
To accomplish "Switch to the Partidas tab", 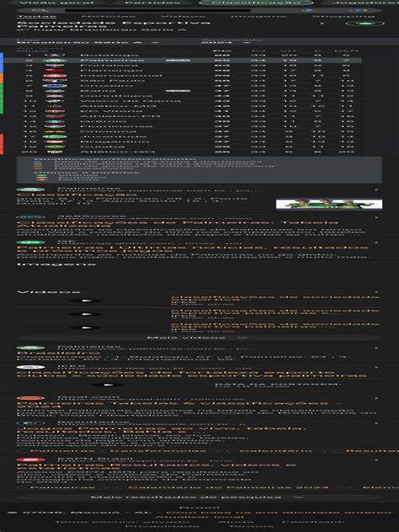I will [x=152, y=3].
